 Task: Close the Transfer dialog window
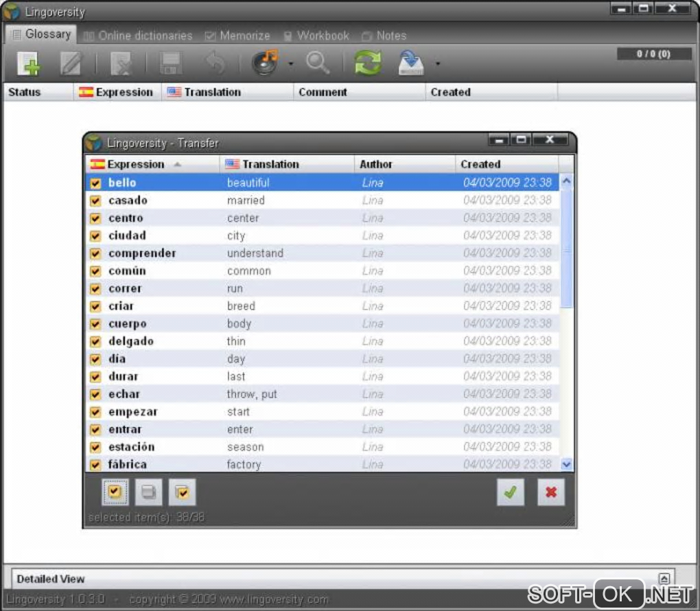550,140
